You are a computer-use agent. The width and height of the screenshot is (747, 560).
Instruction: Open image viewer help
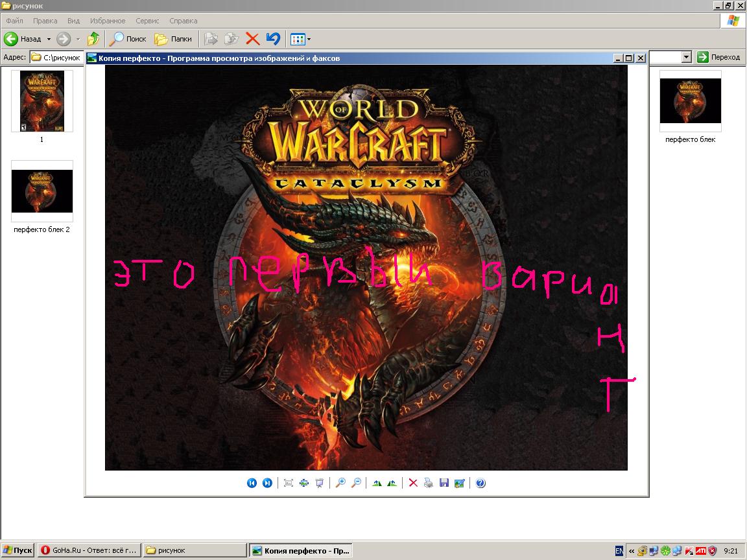pos(480,483)
